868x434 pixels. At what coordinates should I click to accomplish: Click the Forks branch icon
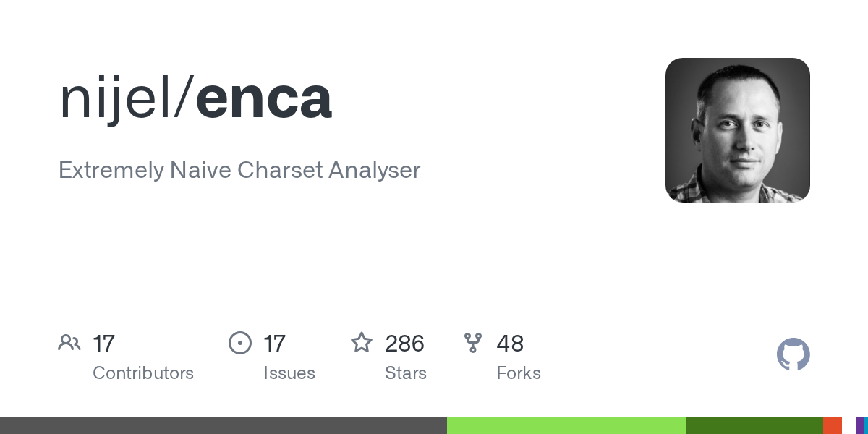473,343
